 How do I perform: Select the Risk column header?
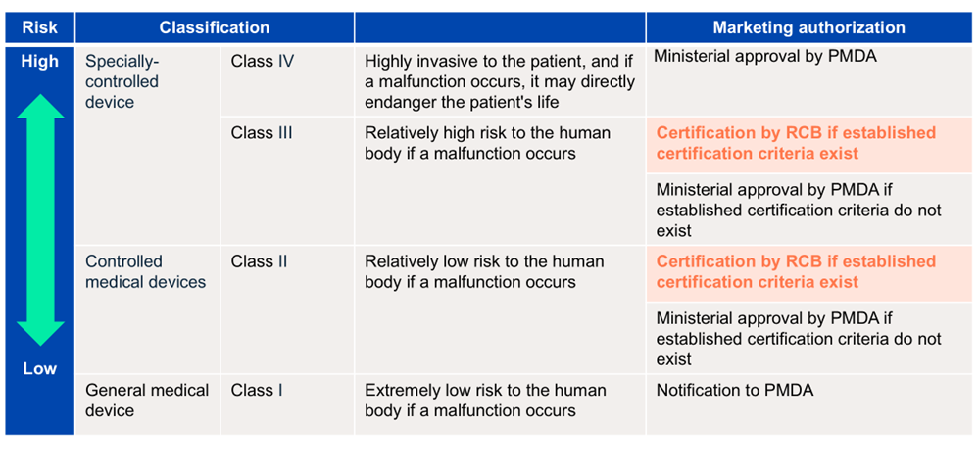40,27
